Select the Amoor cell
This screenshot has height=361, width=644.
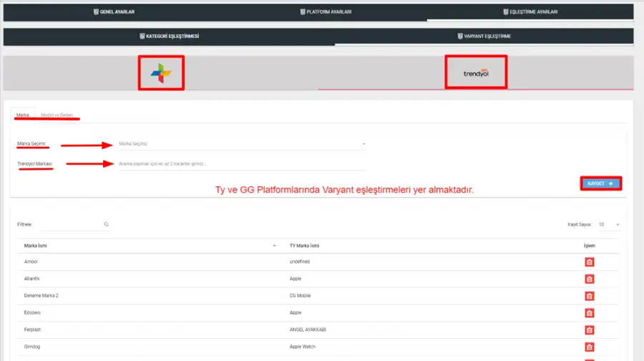[31, 262]
